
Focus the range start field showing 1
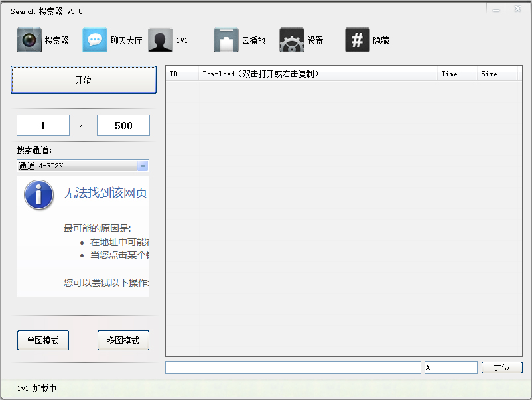point(43,125)
